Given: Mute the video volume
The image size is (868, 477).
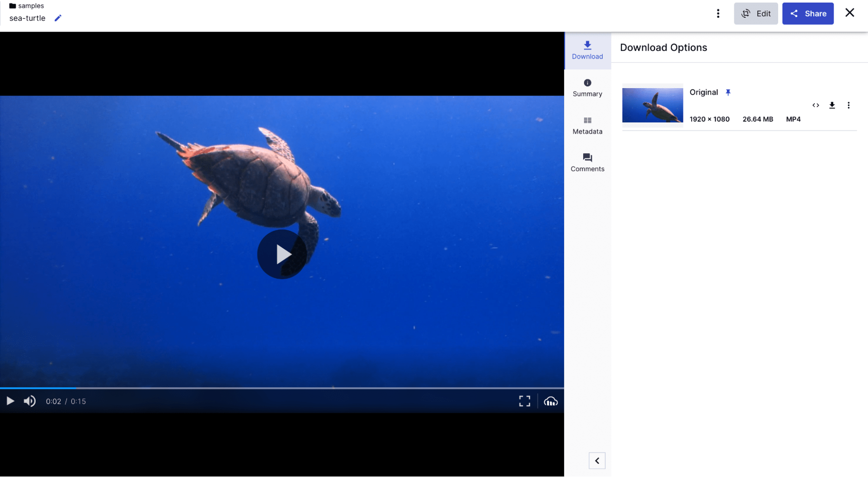Looking at the screenshot, I should coord(30,401).
